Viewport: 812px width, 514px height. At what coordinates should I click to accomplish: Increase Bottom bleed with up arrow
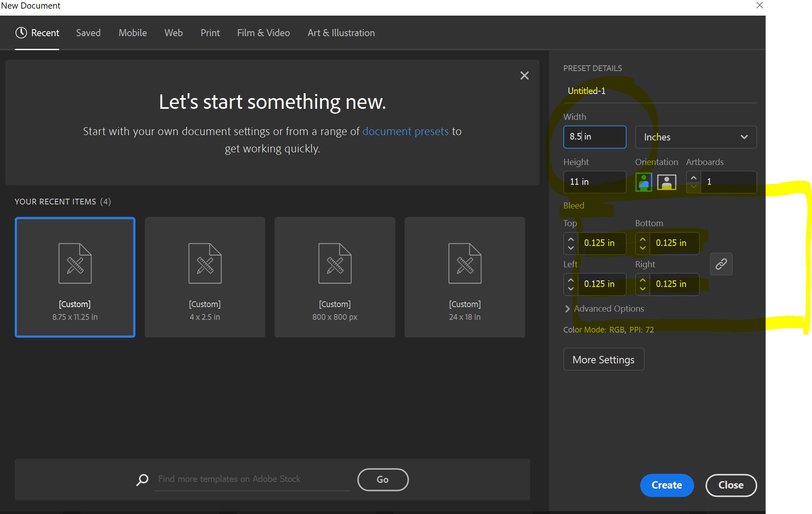(x=643, y=239)
